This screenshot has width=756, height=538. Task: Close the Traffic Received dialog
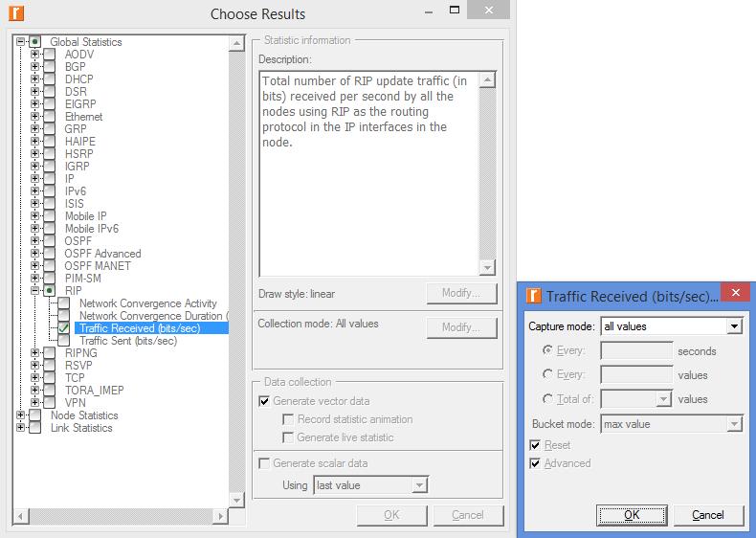pyautogui.click(x=735, y=292)
